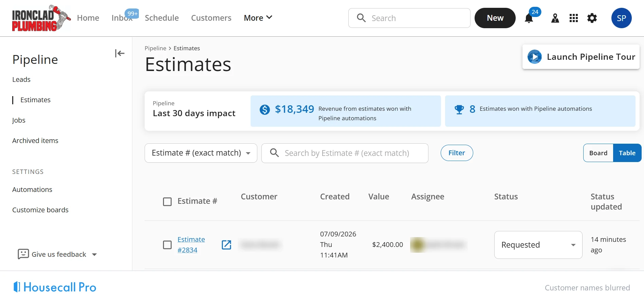
Task: Open the settings gear icon
Action: tap(592, 18)
